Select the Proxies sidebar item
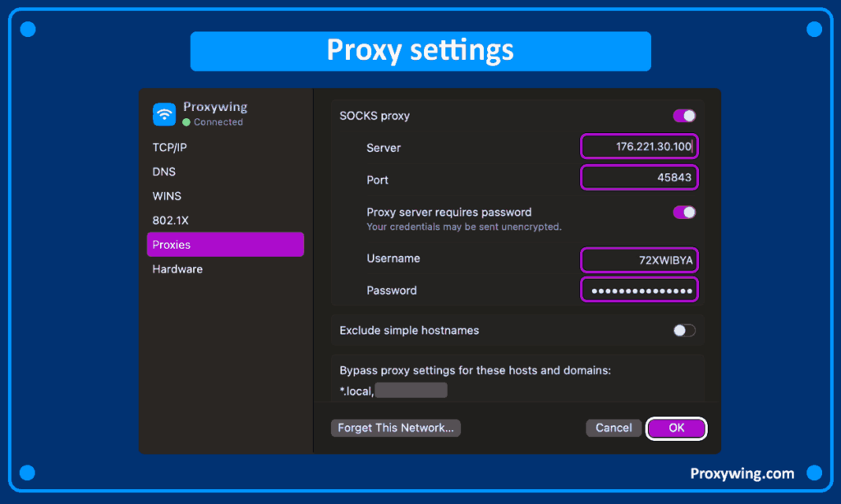This screenshot has width=841, height=504. point(225,245)
